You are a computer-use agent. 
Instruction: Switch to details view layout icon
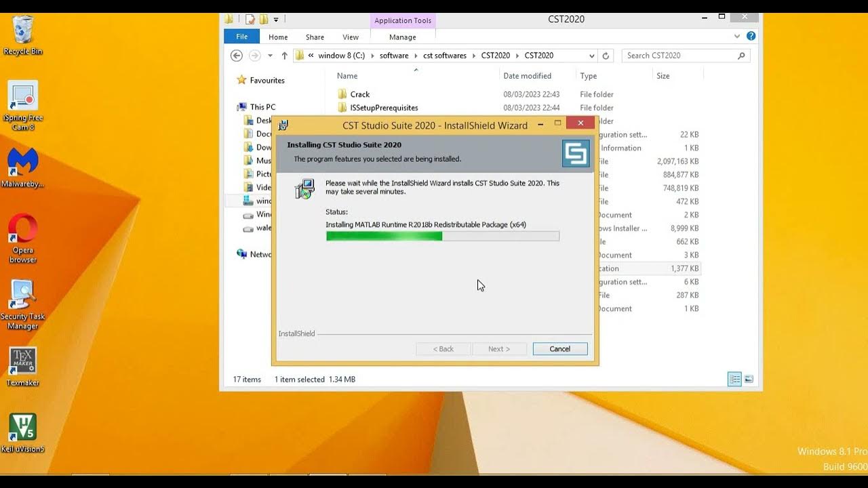[x=734, y=380]
